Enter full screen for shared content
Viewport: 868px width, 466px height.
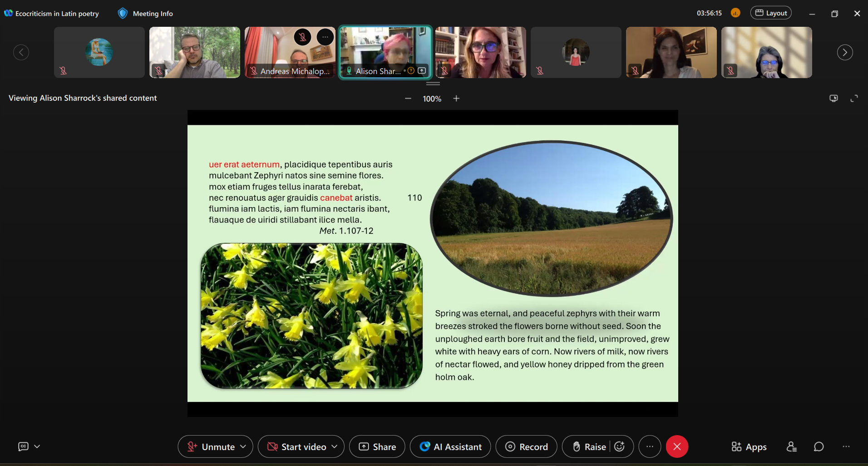[x=854, y=99]
